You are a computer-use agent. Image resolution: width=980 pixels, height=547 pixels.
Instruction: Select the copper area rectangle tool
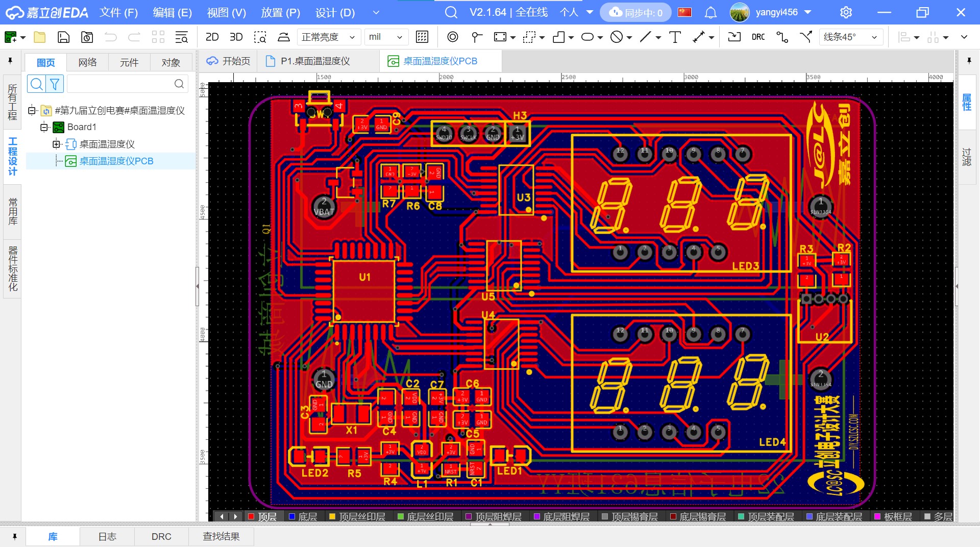click(x=500, y=37)
